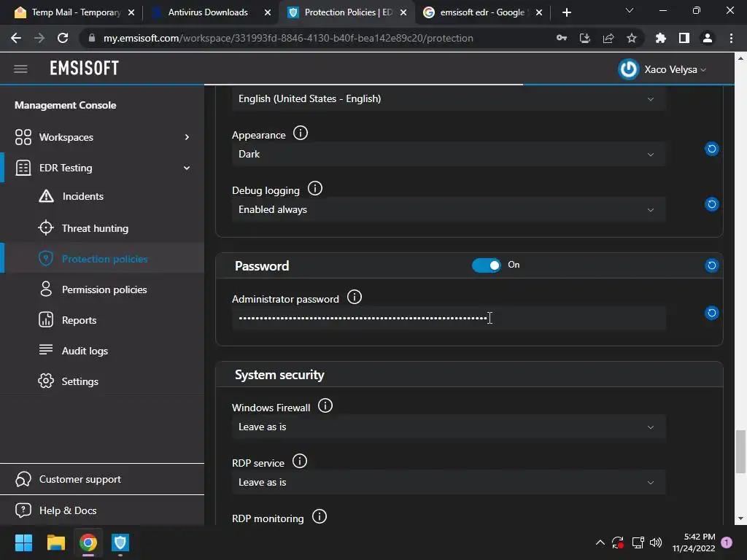The image size is (747, 560).
Task: Switch to the Antivirus Downloads browser tab
Action: (x=208, y=12)
